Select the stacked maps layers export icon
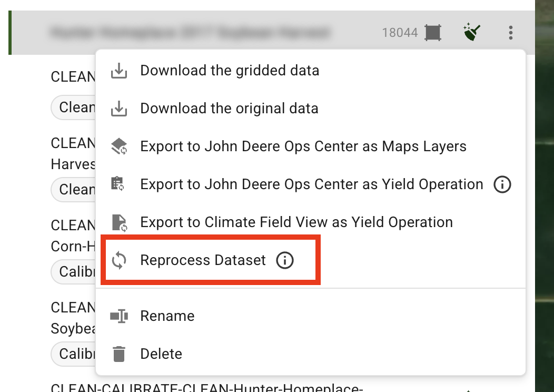 click(118, 146)
